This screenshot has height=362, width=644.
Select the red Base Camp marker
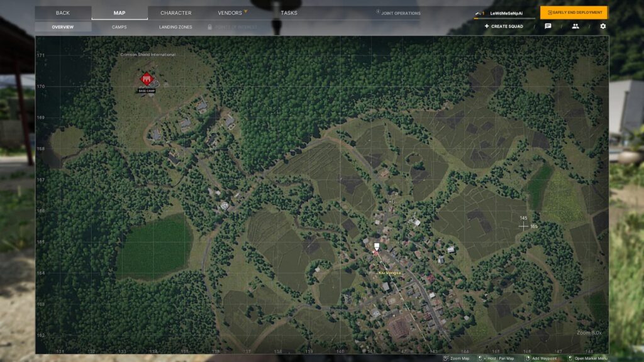click(x=147, y=79)
